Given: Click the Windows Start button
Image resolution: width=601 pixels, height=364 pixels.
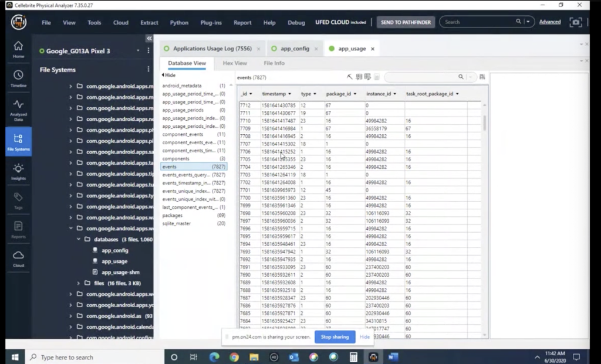Looking at the screenshot, I should [15, 357].
